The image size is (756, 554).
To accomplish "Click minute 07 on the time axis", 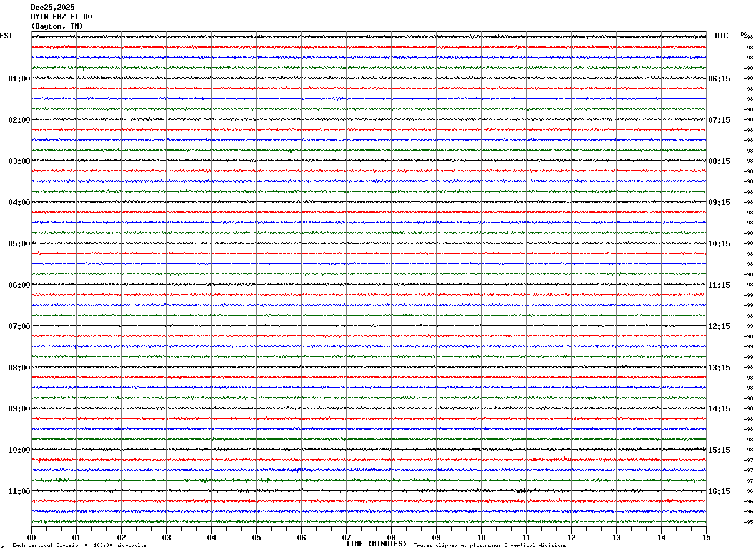I will 346,537.
